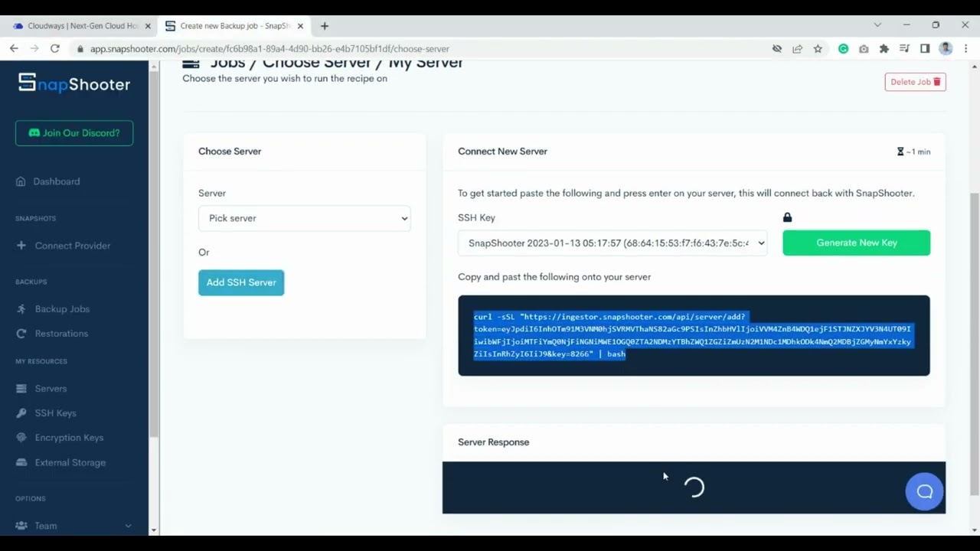Click the hourglass ~1 min icon
The image size is (980, 551).
[x=900, y=152]
